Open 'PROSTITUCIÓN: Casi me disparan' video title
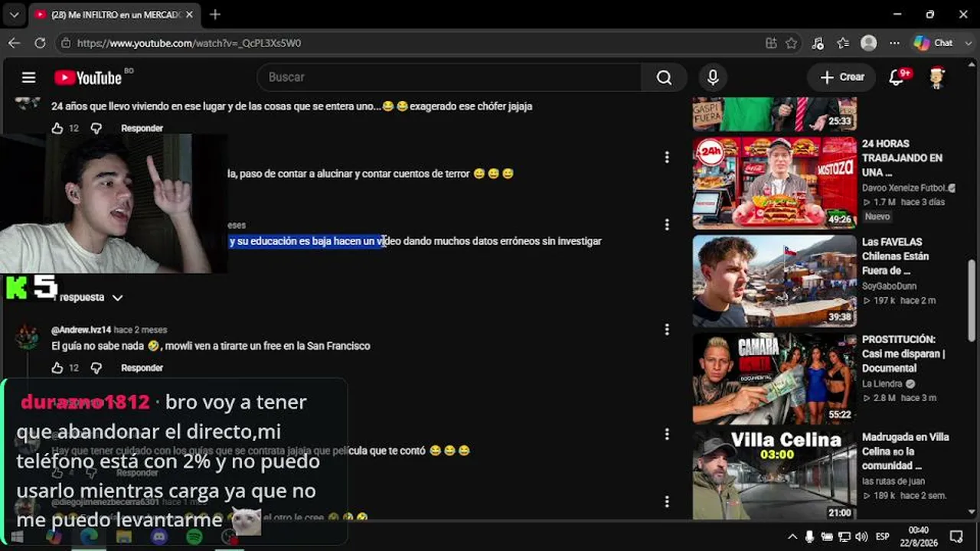Image resolution: width=980 pixels, height=551 pixels. [x=903, y=354]
